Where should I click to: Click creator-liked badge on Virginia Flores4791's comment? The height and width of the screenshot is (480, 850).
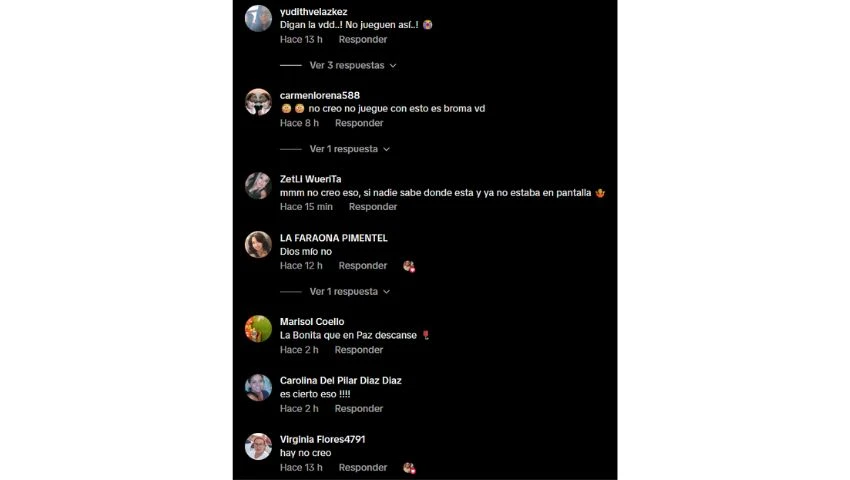tap(409, 468)
